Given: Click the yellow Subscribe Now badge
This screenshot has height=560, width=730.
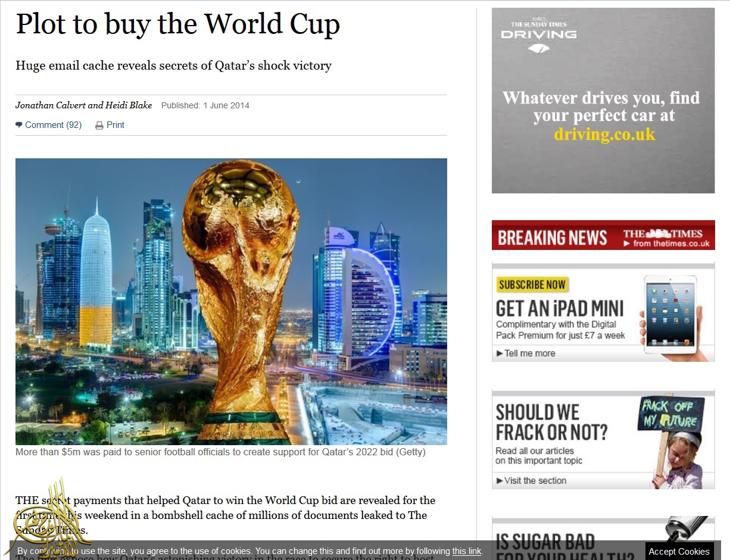Looking at the screenshot, I should (x=532, y=284).
